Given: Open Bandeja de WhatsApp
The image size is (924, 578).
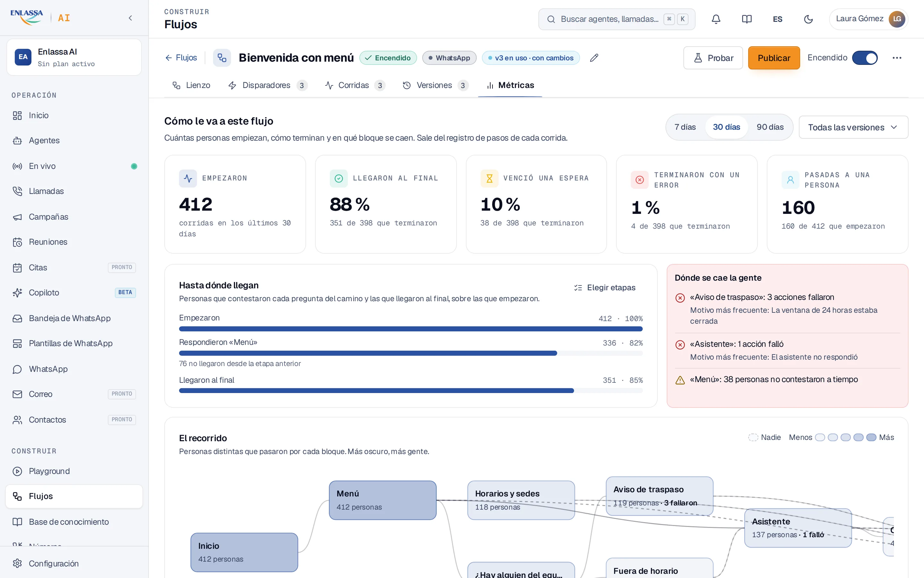Looking at the screenshot, I should point(74,319).
